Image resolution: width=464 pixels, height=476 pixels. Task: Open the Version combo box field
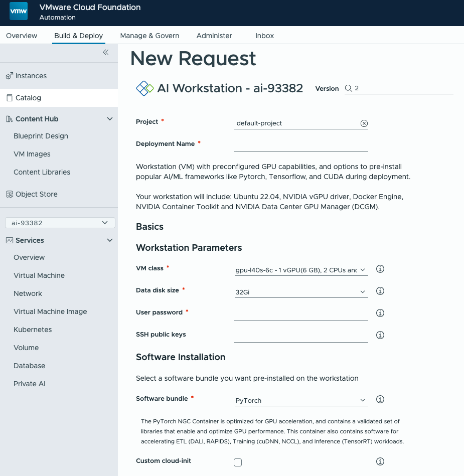[399, 88]
